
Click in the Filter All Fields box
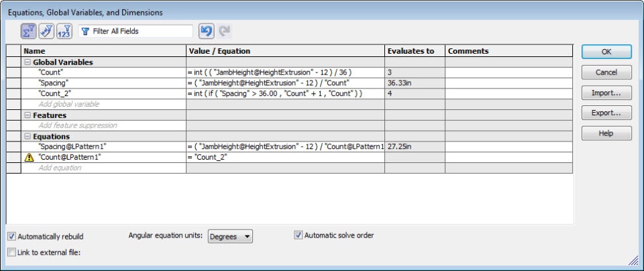coord(136,32)
